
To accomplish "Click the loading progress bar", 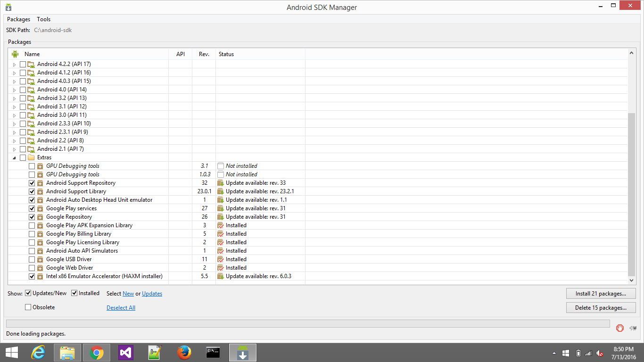I will pos(308,323).
